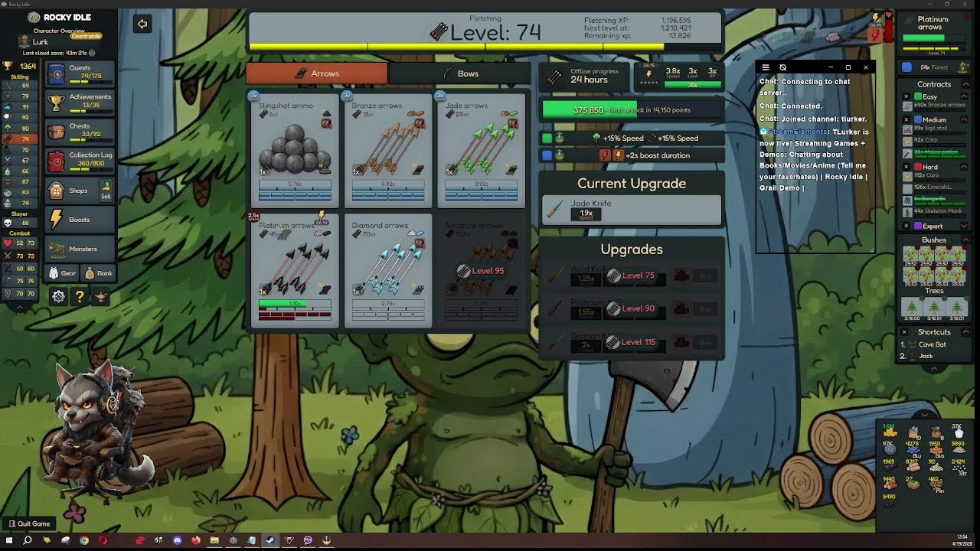Open Windows Start menu
Viewport: 980px width, 551px height.
pos(8,540)
